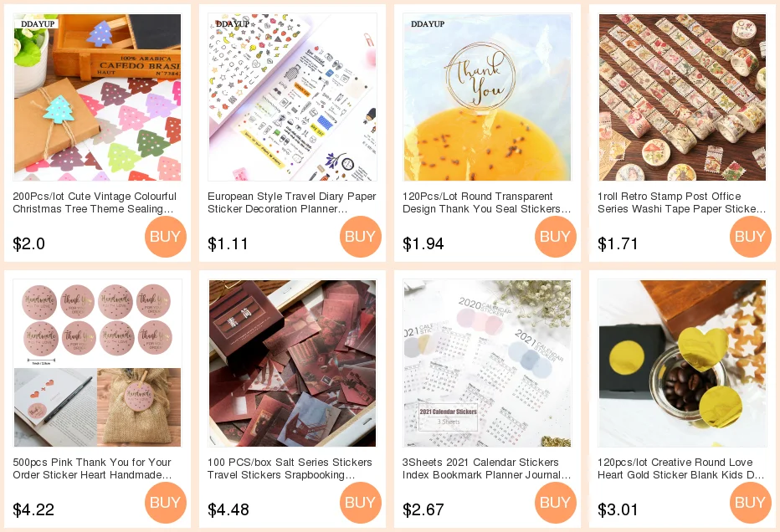This screenshot has width=780, height=532.
Task: Open the 2021 calendar stickers image
Action: pos(487,364)
